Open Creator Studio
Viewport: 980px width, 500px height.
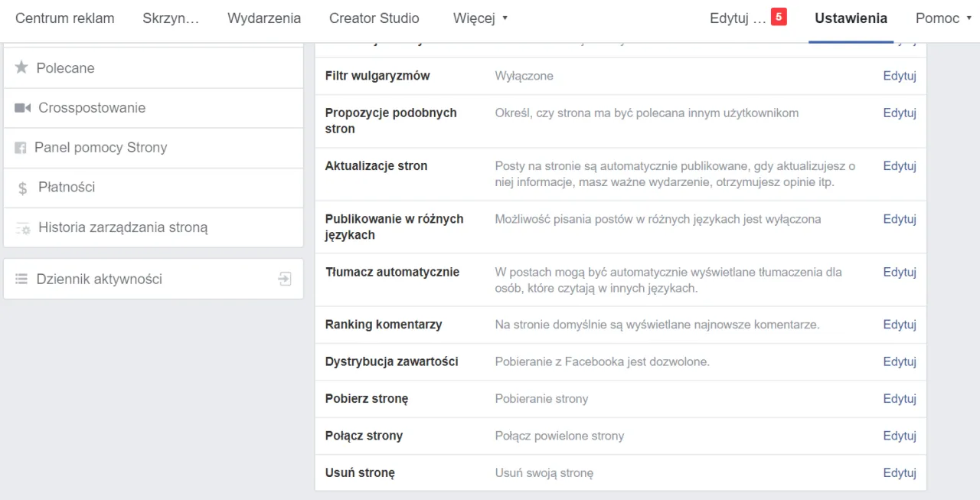click(374, 18)
